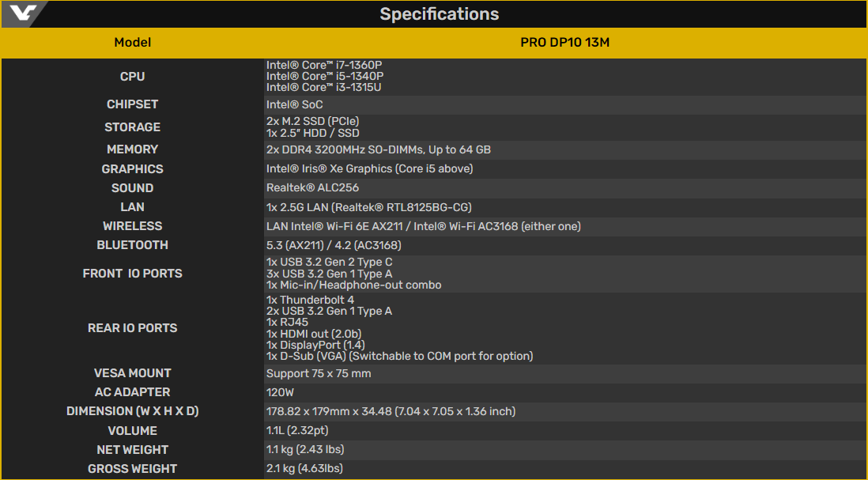
Task: Select the Realtek ALC256 sound value
Action: click(x=311, y=188)
